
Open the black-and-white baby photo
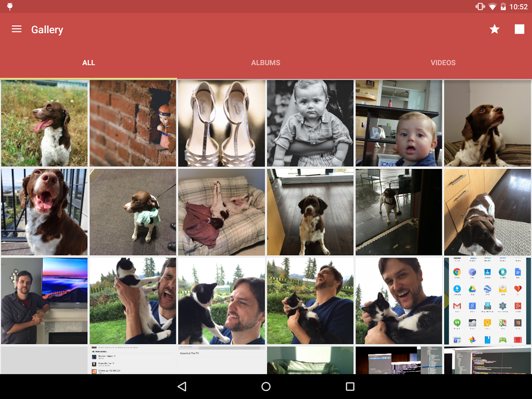310,123
